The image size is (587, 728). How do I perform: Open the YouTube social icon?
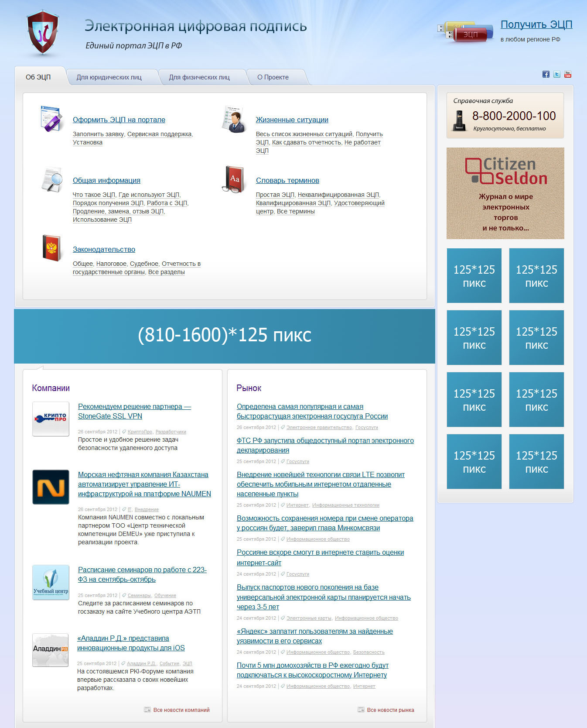[x=567, y=74]
